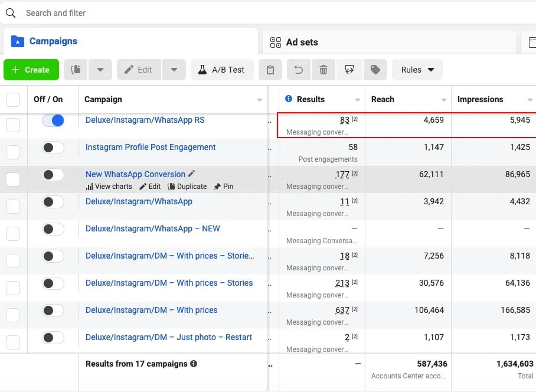Open New WhatsApp Conversion campaign link
The height and width of the screenshot is (392, 536).
point(135,174)
